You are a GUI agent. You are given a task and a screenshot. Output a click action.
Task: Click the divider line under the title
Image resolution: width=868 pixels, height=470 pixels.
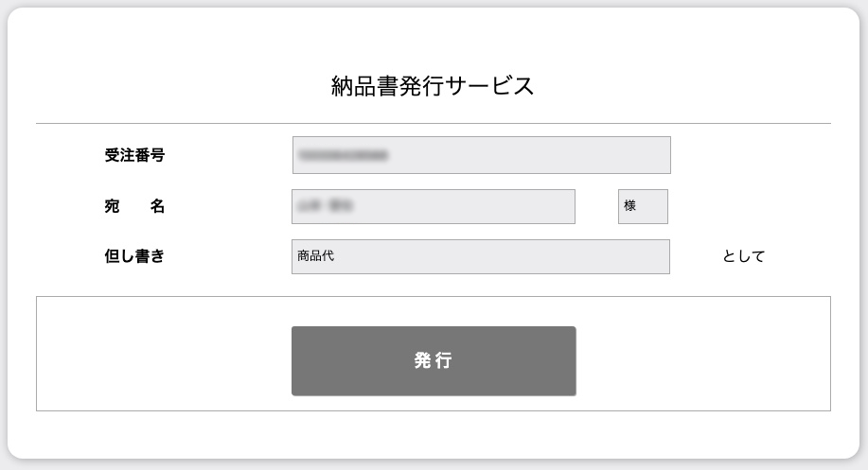point(433,124)
